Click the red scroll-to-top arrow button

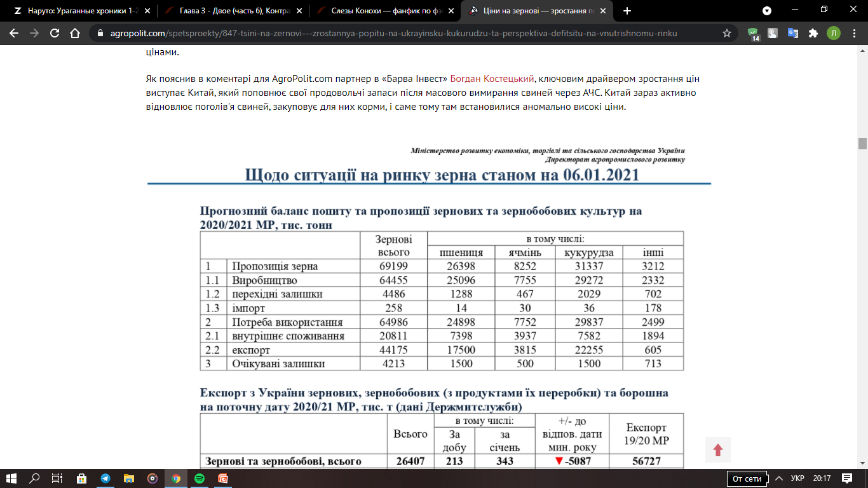(718, 450)
